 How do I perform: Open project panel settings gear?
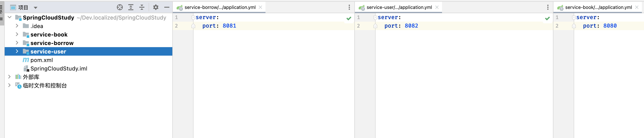[x=156, y=7]
